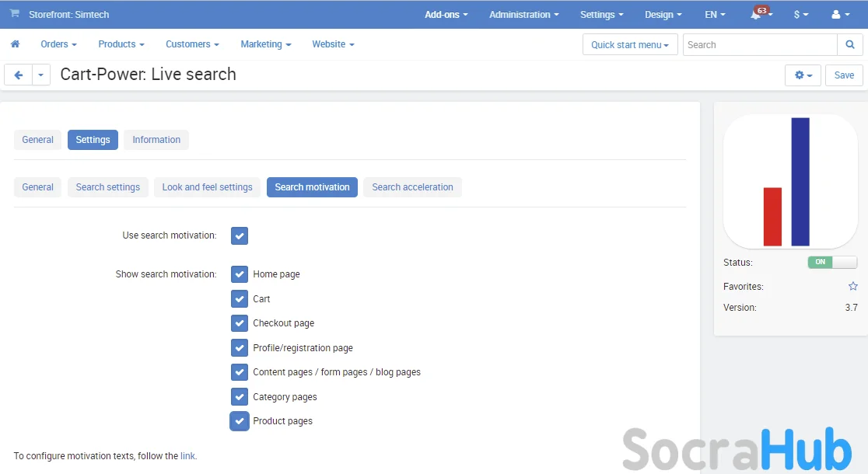The height and width of the screenshot is (474, 868).
Task: Click the Save button
Action: pos(844,75)
